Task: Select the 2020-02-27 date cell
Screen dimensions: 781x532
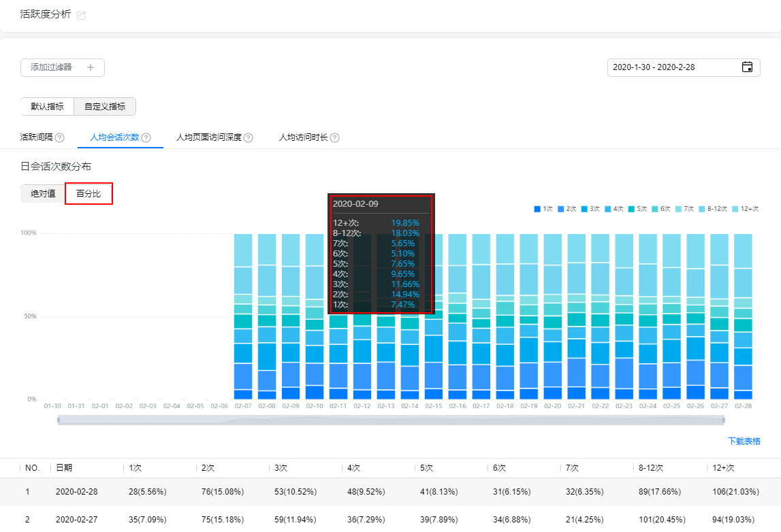Action: tap(77, 520)
